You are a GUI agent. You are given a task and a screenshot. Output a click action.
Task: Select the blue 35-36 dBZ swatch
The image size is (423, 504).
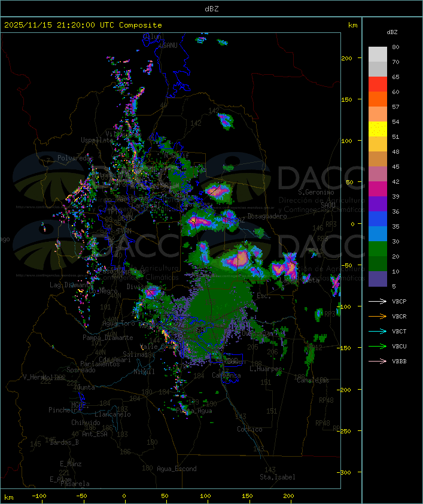click(x=378, y=218)
